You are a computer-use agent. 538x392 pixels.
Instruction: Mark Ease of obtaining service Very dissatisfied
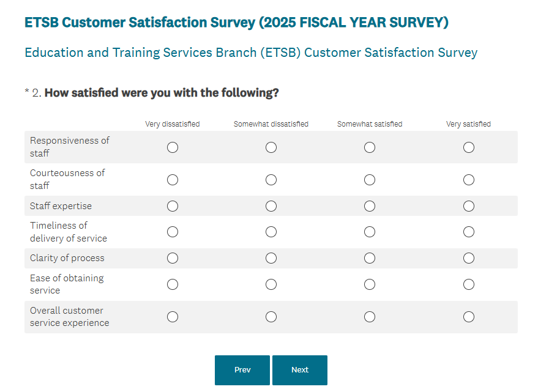click(x=173, y=284)
